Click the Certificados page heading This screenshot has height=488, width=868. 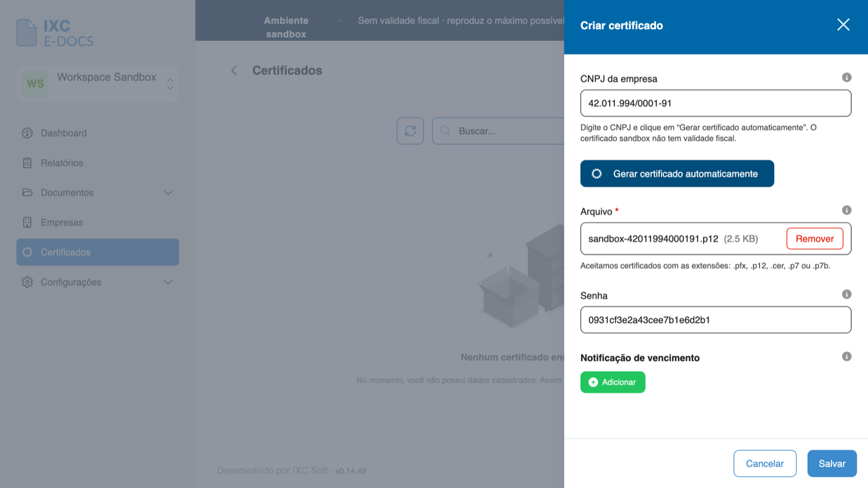(287, 71)
